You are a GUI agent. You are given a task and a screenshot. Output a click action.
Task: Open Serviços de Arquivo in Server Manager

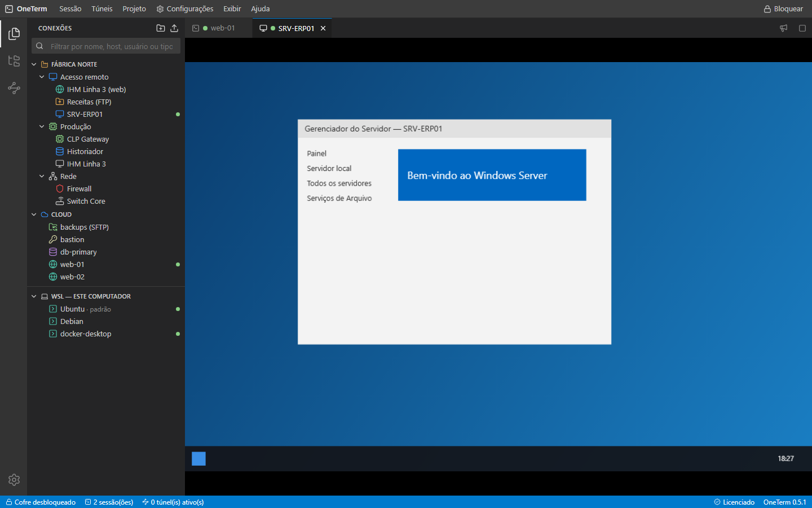point(339,198)
